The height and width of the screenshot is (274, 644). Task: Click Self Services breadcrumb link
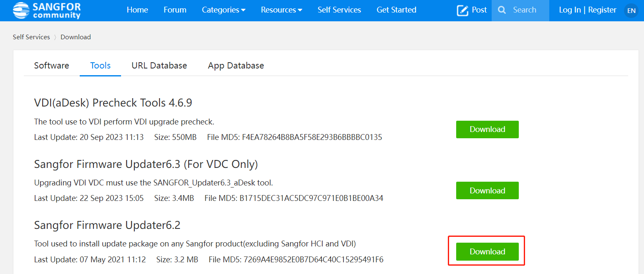click(x=31, y=37)
